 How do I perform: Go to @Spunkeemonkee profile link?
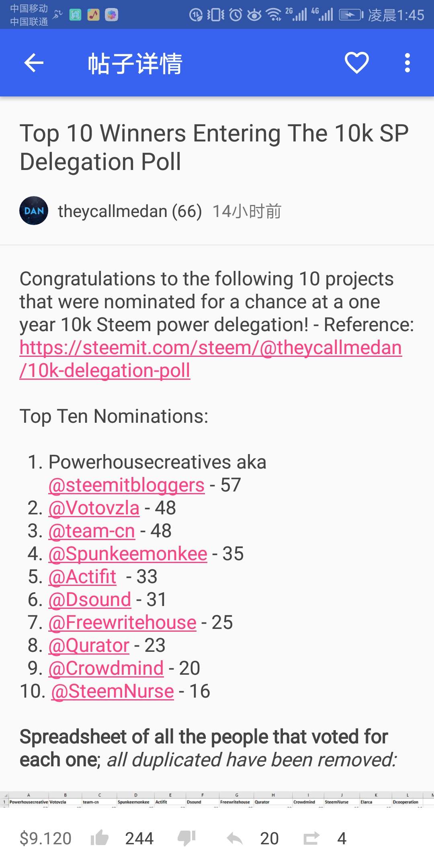[x=128, y=554]
